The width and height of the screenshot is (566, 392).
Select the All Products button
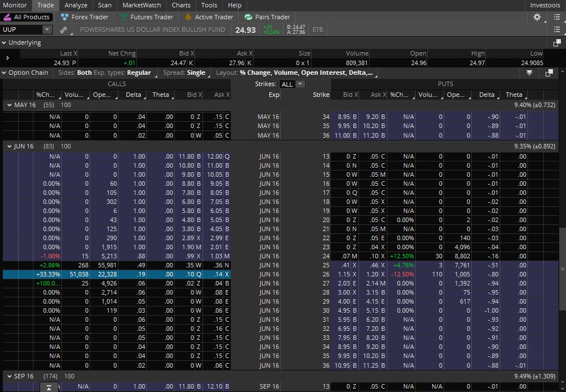point(27,17)
